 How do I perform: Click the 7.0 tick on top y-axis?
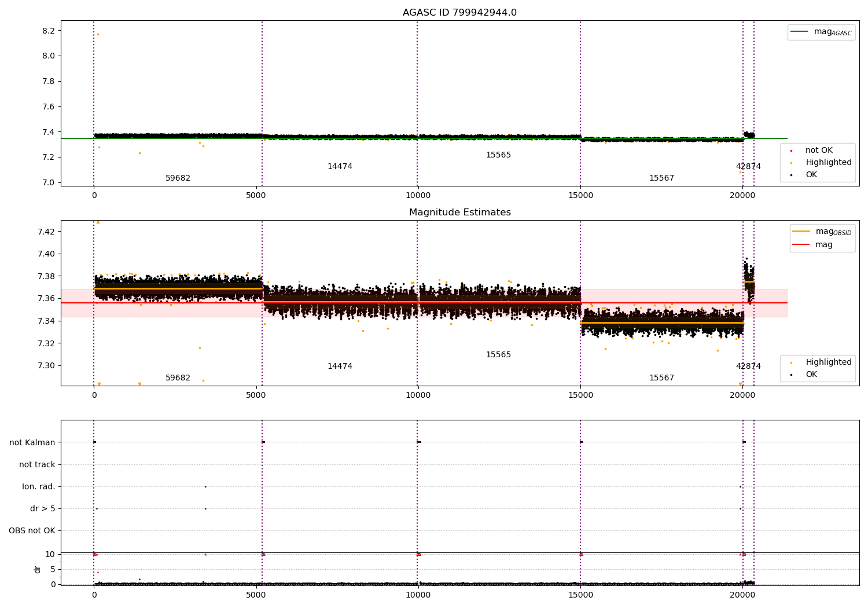tap(49, 183)
